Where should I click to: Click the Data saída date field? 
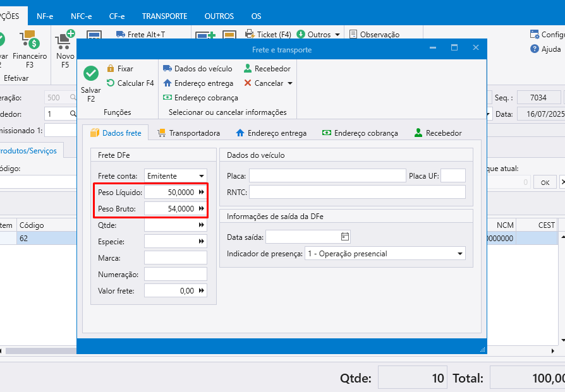(308, 237)
